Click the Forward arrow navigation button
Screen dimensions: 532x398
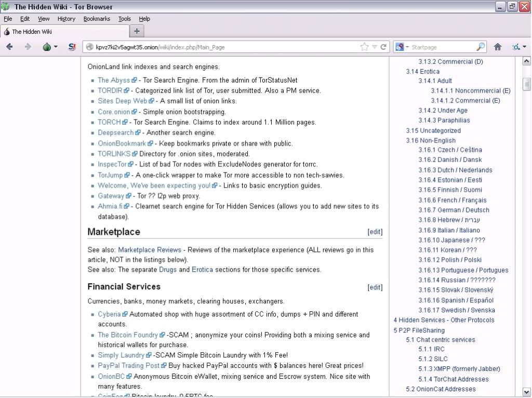28,47
